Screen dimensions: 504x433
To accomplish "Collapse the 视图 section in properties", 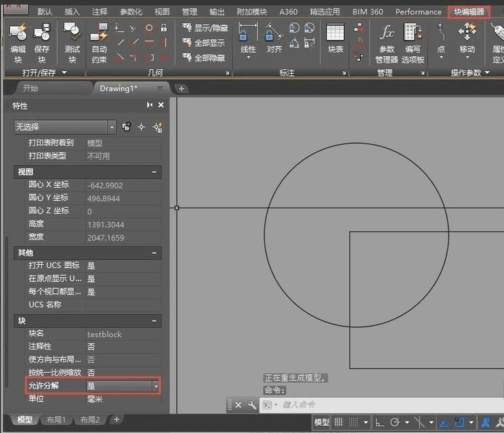I will pyautogui.click(x=154, y=172).
